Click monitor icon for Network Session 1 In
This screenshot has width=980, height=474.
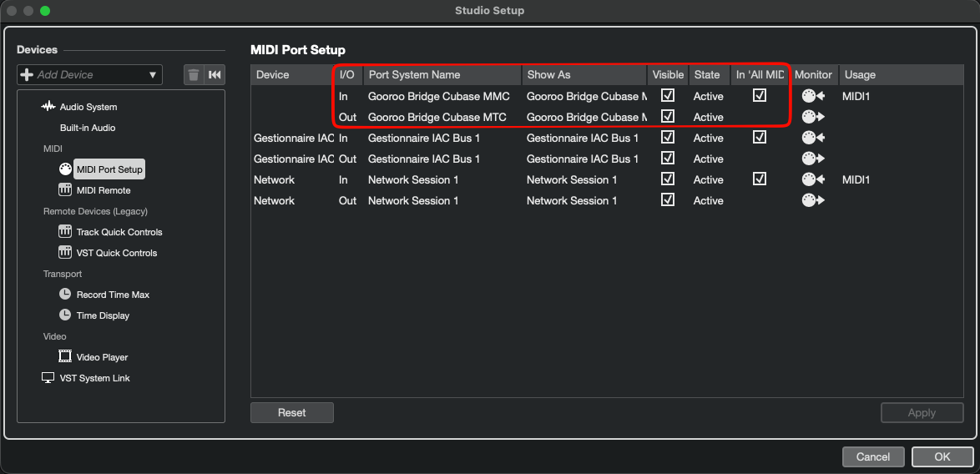coord(813,180)
